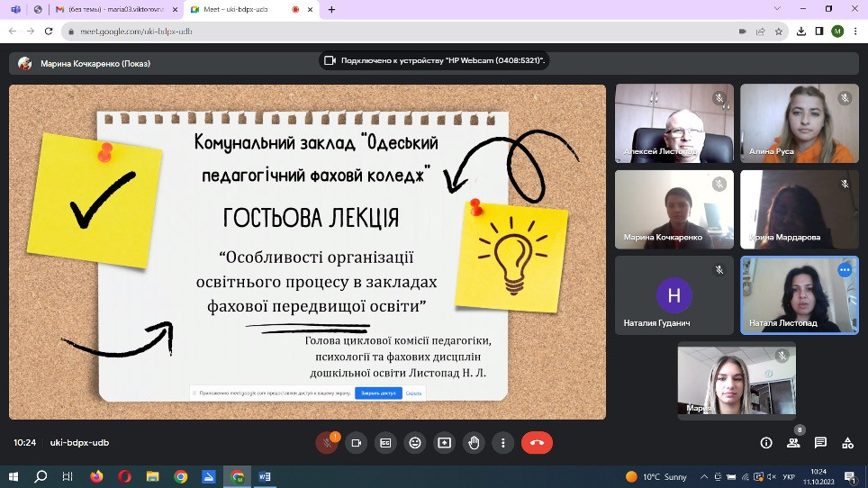The image size is (868, 488).
Task: Show the participants people panel
Action: [793, 443]
